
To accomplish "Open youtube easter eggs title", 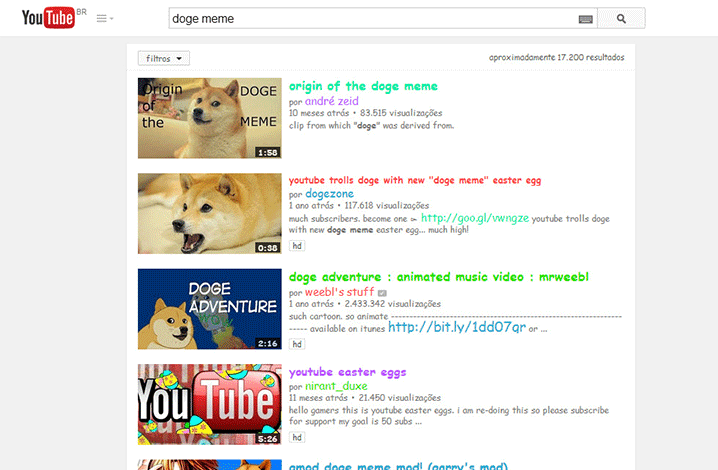I will point(348,372).
